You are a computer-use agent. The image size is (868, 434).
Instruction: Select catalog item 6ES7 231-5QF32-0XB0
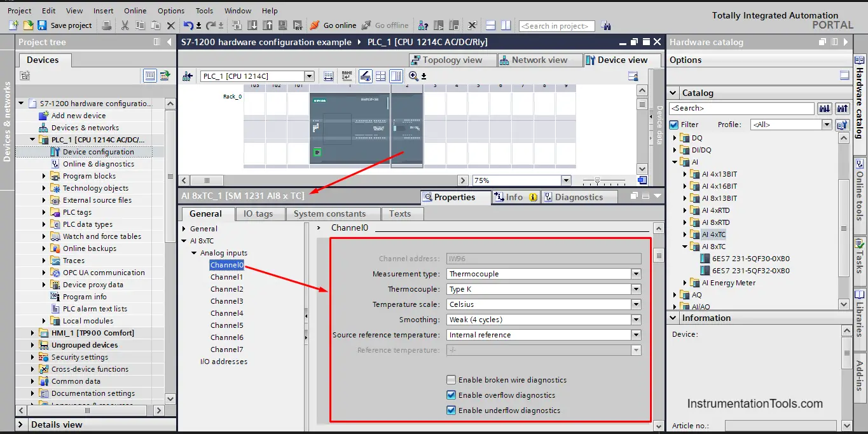(x=750, y=271)
